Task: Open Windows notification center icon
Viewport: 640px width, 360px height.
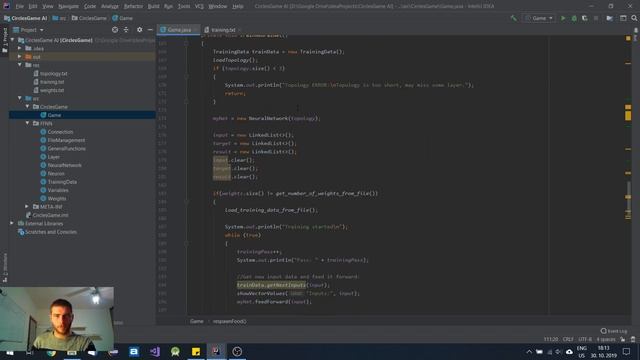Action: tap(627, 351)
